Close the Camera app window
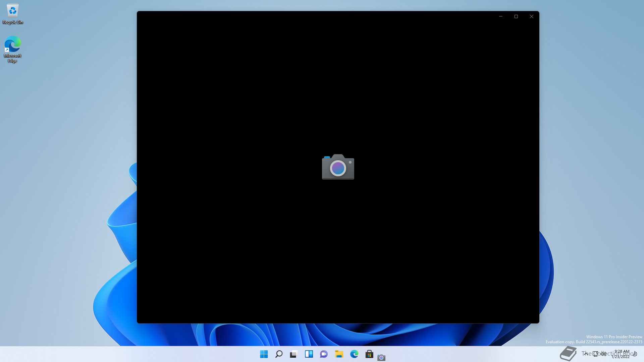Viewport: 644px width, 362px height. 532,16
